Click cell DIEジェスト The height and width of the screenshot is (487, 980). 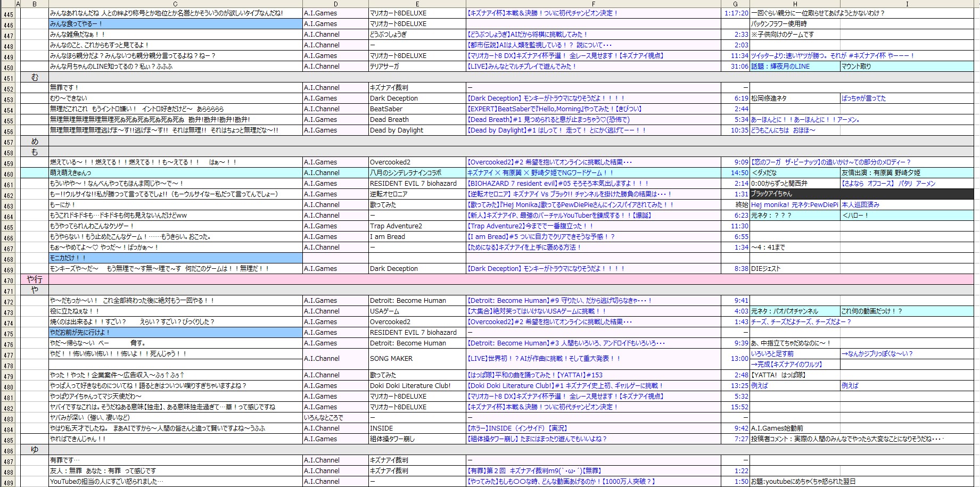(795, 269)
